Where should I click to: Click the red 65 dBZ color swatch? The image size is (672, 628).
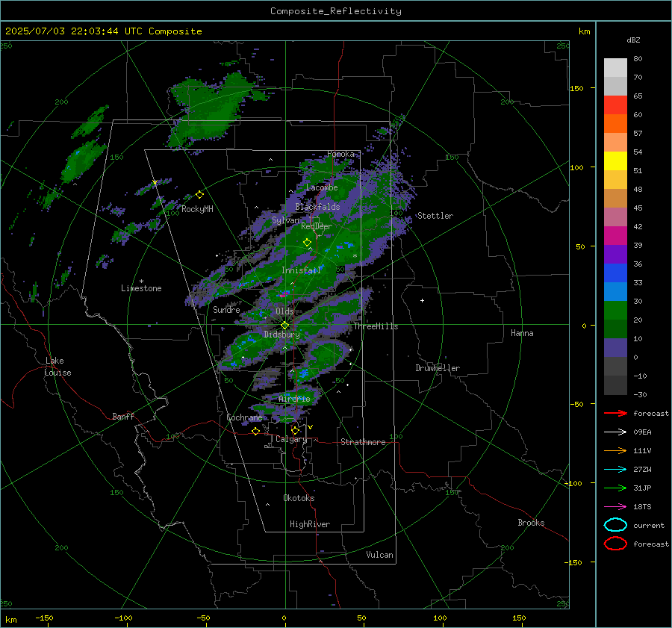[615, 105]
